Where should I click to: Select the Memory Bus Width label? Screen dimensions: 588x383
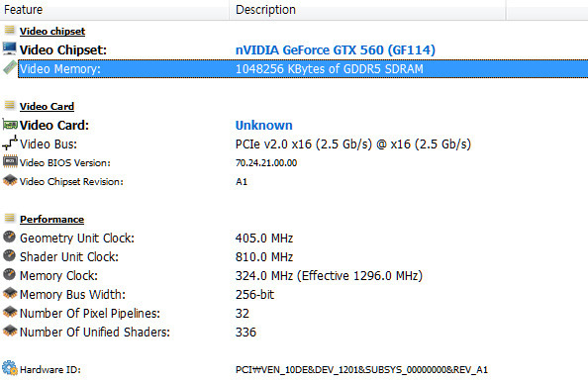tap(72, 295)
